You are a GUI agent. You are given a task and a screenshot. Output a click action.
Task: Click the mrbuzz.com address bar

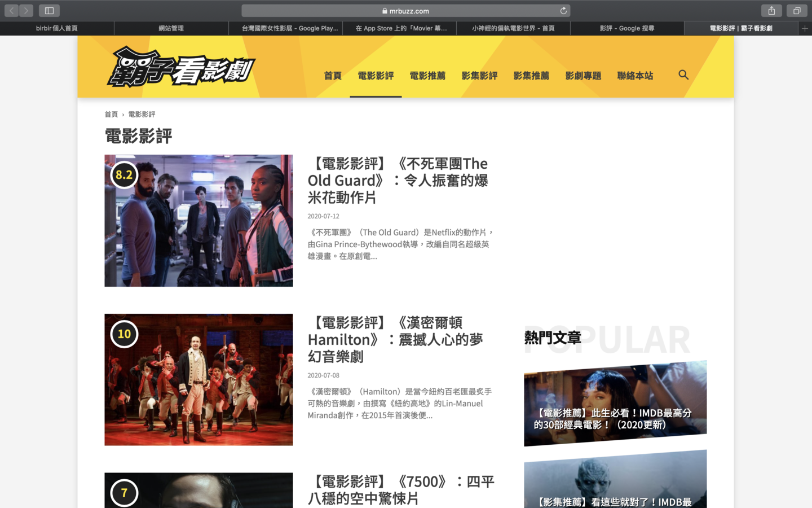(406, 11)
